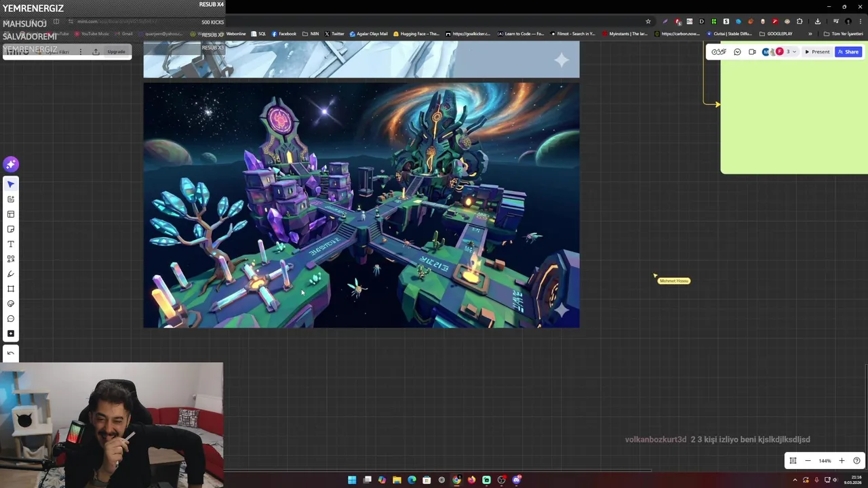Open the taskbar clock showing 21:16

tap(853, 480)
